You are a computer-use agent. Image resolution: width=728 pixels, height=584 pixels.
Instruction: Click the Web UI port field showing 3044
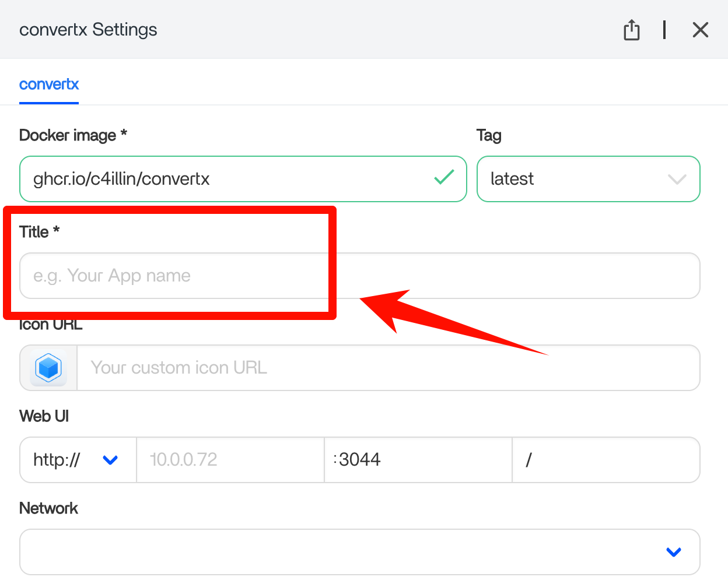coord(418,460)
